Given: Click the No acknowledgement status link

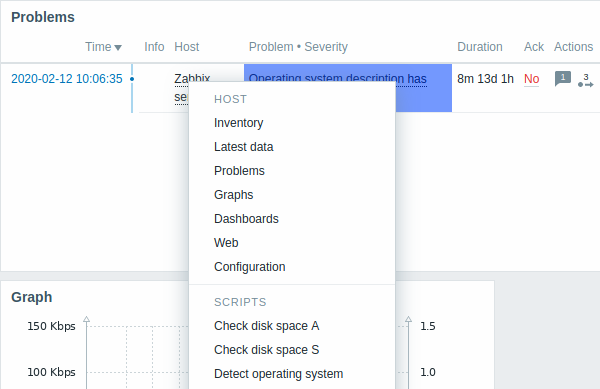Looking at the screenshot, I should [532, 79].
